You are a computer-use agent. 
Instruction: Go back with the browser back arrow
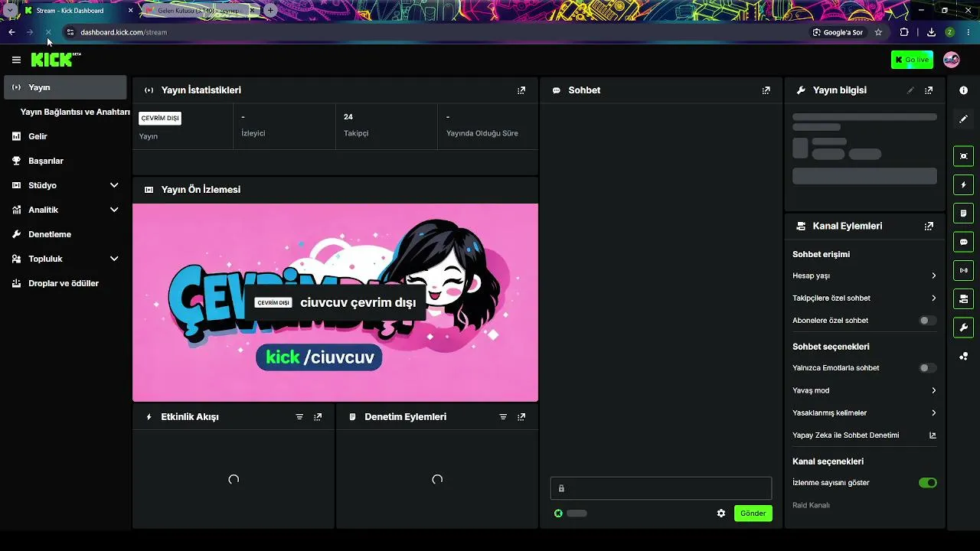tap(11, 32)
